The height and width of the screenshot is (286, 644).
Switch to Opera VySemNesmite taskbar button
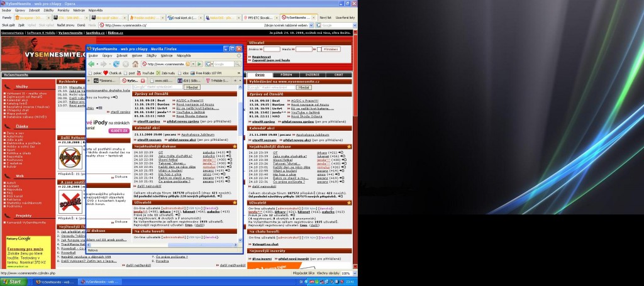tap(99, 282)
